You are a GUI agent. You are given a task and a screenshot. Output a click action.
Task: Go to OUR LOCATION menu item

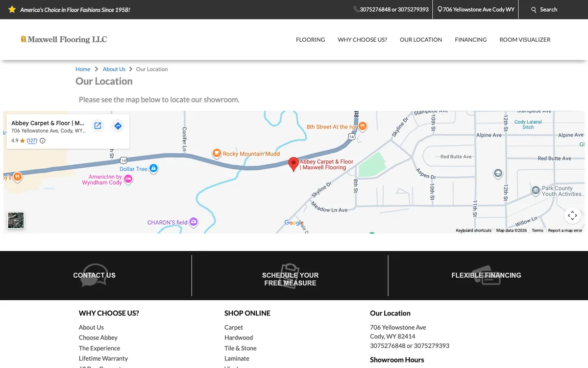[421, 40]
